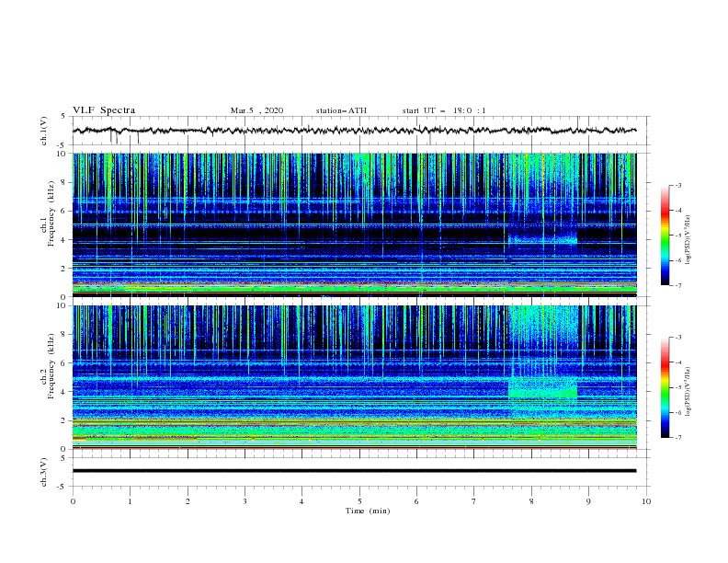Click the "start UT = 18:0 :1" label

(x=444, y=110)
